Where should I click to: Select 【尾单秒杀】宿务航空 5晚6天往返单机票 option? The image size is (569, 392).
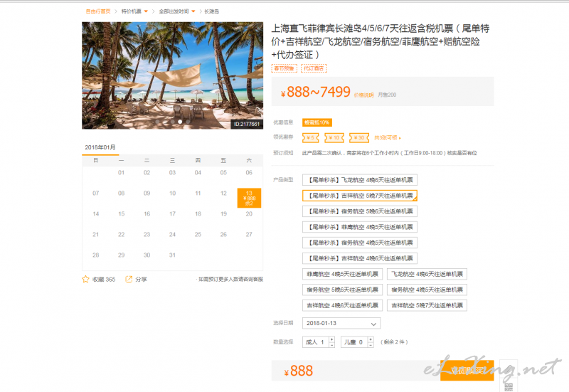click(x=360, y=211)
